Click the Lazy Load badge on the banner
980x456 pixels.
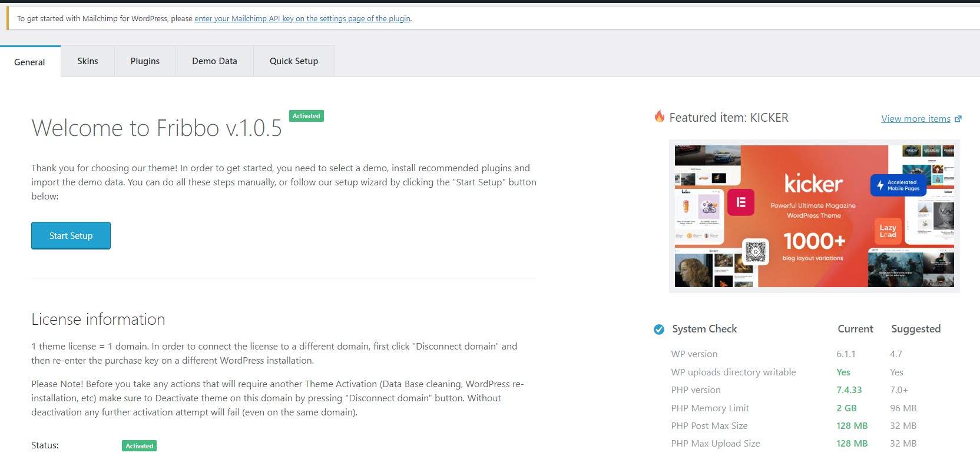point(888,231)
